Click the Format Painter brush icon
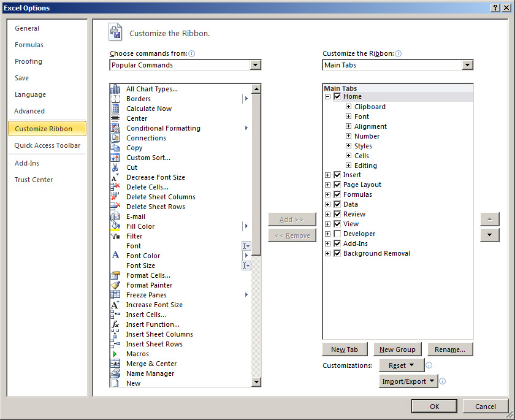The width and height of the screenshot is (515, 420). pyautogui.click(x=115, y=285)
